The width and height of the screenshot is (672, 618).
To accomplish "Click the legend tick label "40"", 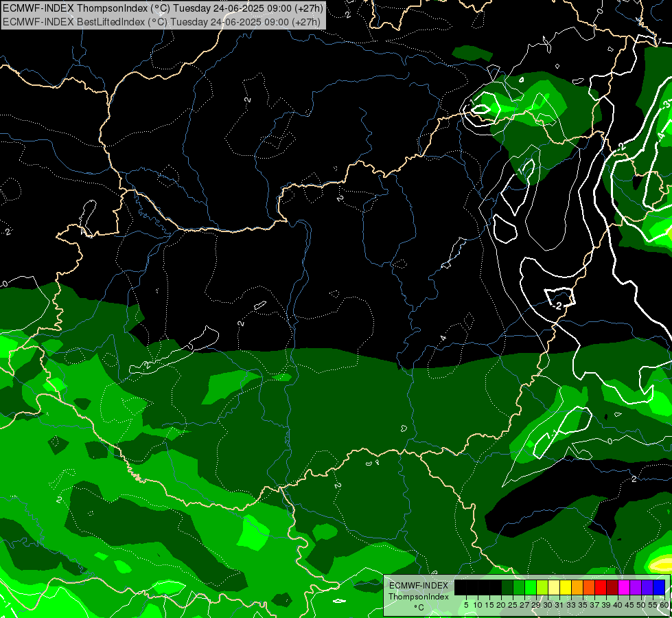I will click(x=618, y=605).
